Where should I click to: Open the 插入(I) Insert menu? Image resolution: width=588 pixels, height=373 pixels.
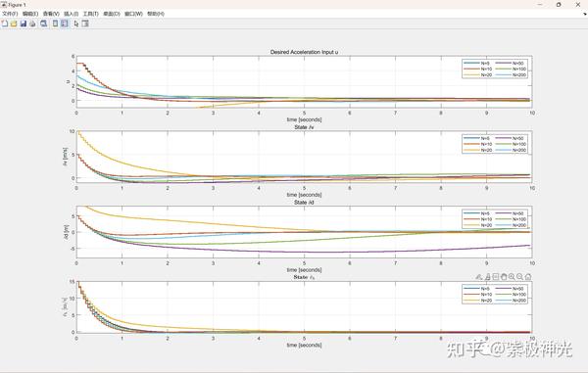click(x=71, y=14)
